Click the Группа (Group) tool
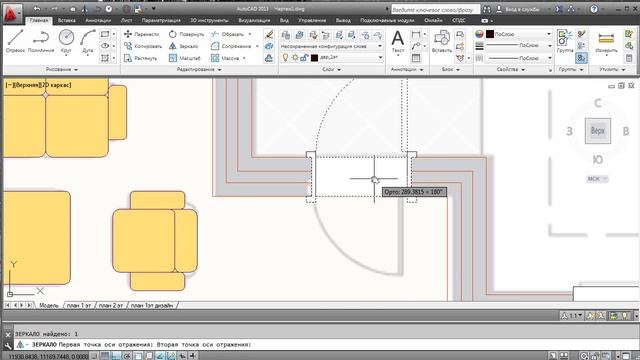 coord(565,42)
